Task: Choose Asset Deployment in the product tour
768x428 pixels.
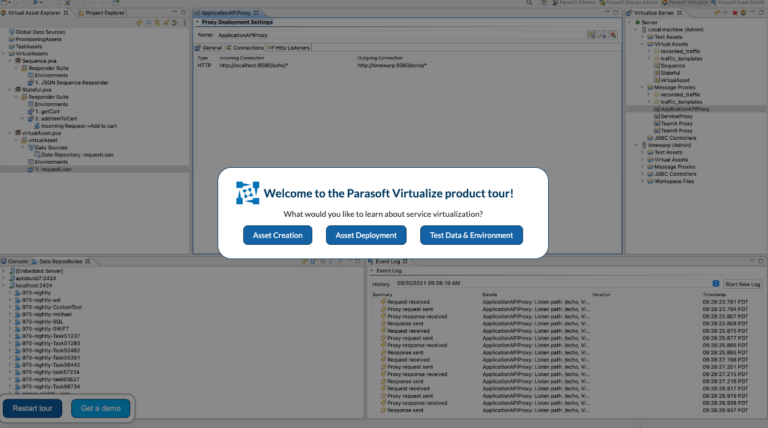Action: coord(366,235)
